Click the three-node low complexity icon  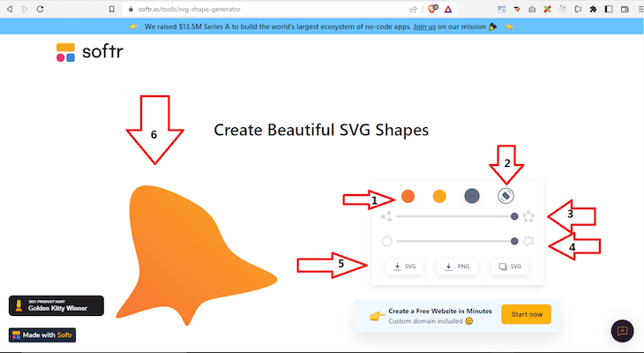pos(386,216)
